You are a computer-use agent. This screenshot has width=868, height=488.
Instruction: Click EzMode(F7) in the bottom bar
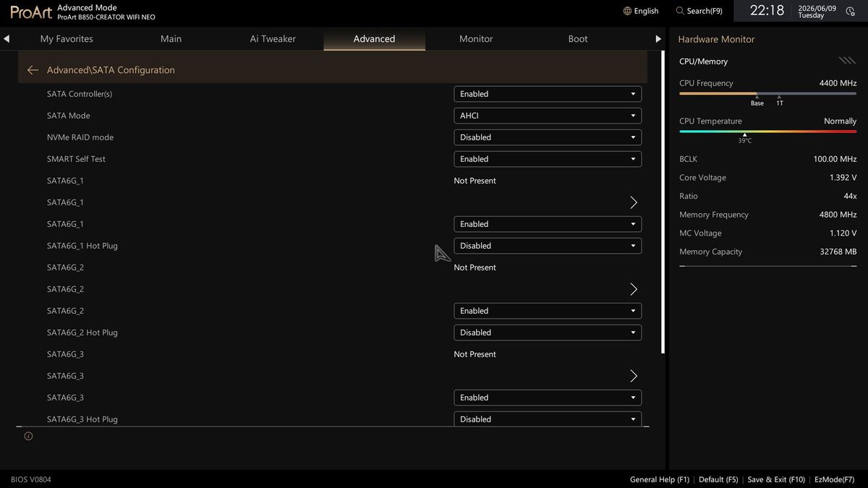coord(834,479)
